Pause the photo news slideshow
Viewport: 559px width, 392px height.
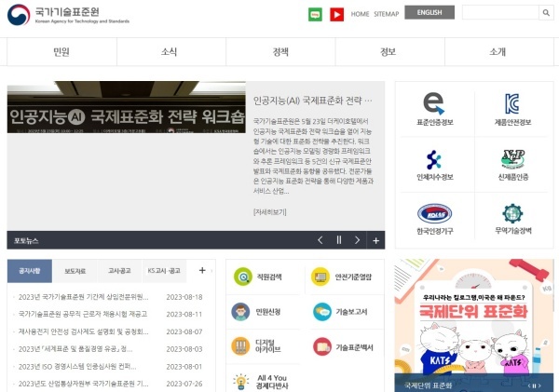pos(339,240)
